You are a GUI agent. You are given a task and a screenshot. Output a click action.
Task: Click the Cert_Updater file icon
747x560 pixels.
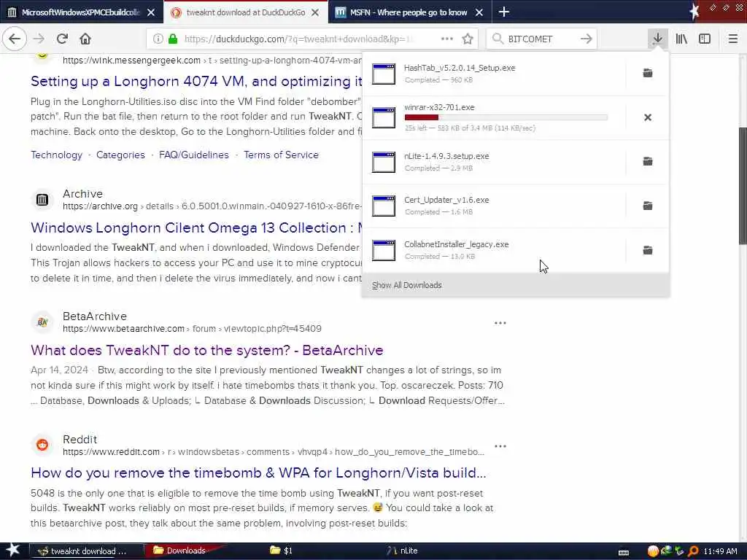click(x=384, y=206)
